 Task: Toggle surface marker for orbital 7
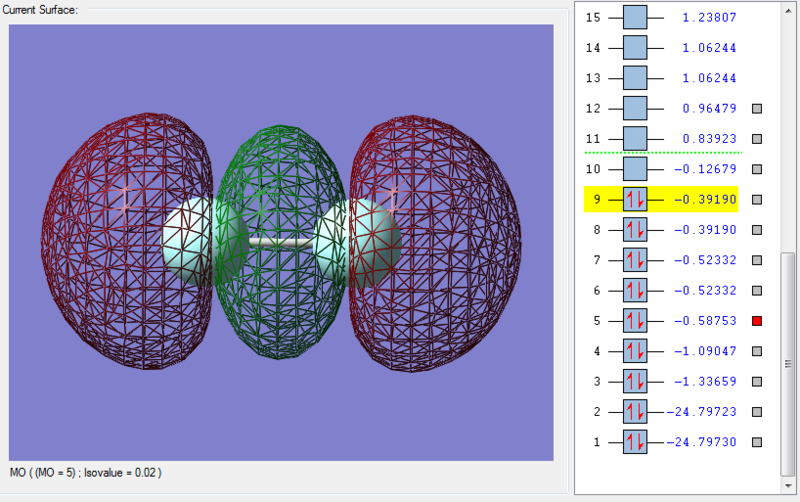757,260
